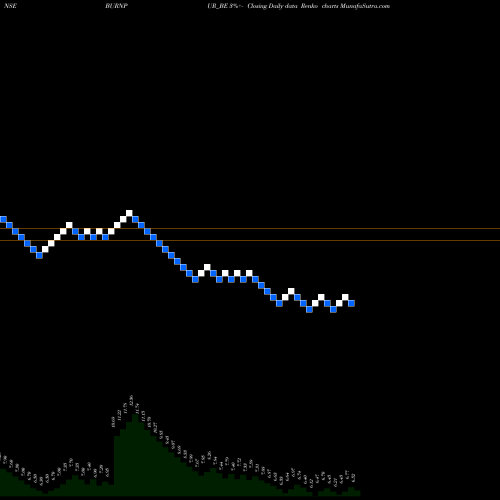Click the highest white Renko brick at the chart peak
Screen dimensions: 500x500
(129, 213)
